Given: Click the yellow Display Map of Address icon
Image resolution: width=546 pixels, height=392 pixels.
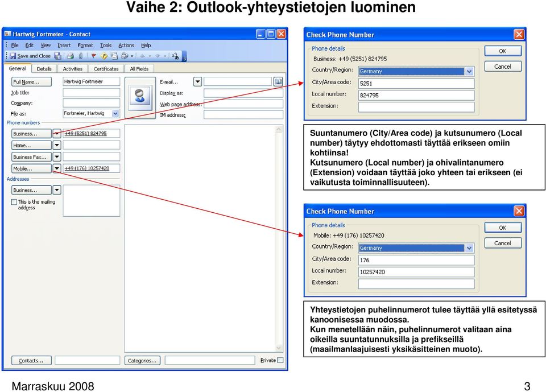Looking at the screenshot, I should [104, 56].
